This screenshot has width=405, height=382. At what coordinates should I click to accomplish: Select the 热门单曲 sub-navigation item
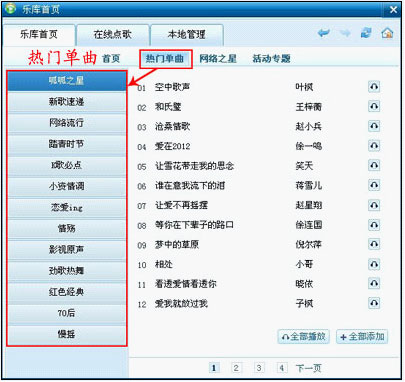(x=166, y=59)
